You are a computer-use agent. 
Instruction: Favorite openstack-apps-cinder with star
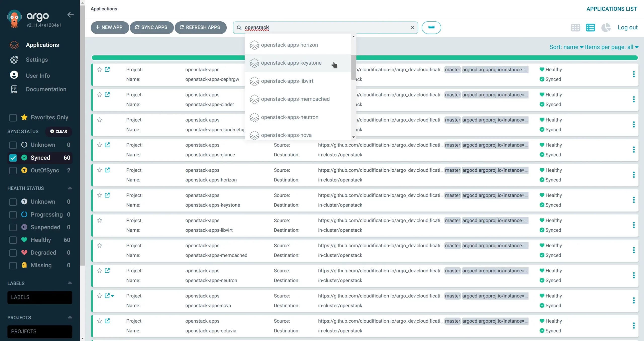100,95
